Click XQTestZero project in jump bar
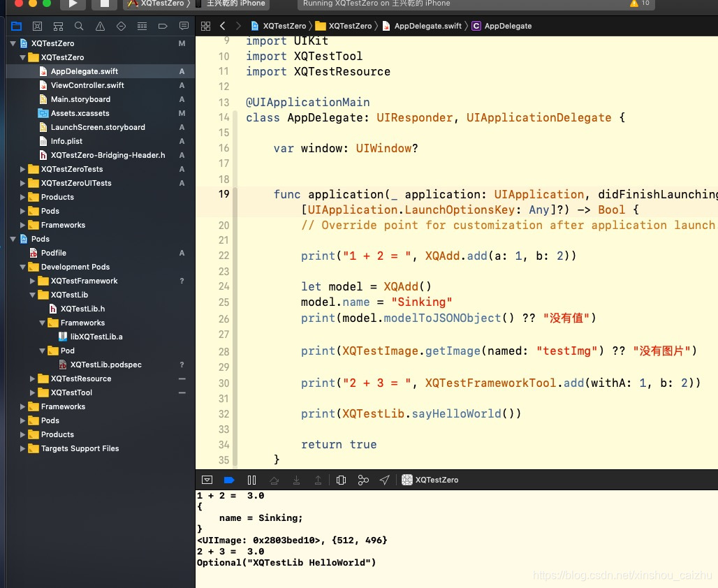Screen dimensions: 718x588 coord(279,26)
